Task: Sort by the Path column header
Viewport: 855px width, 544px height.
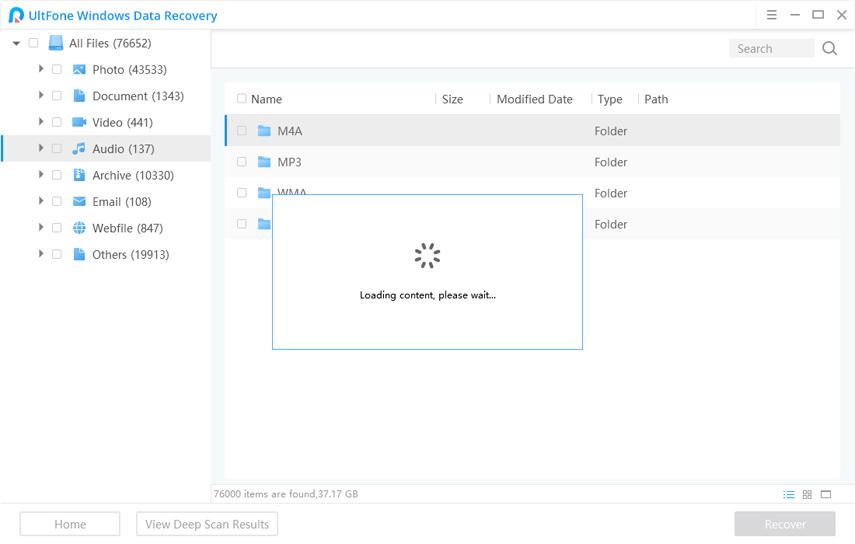Action: (x=656, y=99)
